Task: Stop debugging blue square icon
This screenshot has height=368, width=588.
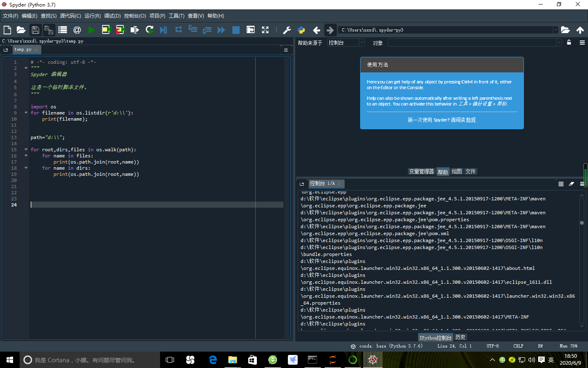Action: (x=236, y=30)
